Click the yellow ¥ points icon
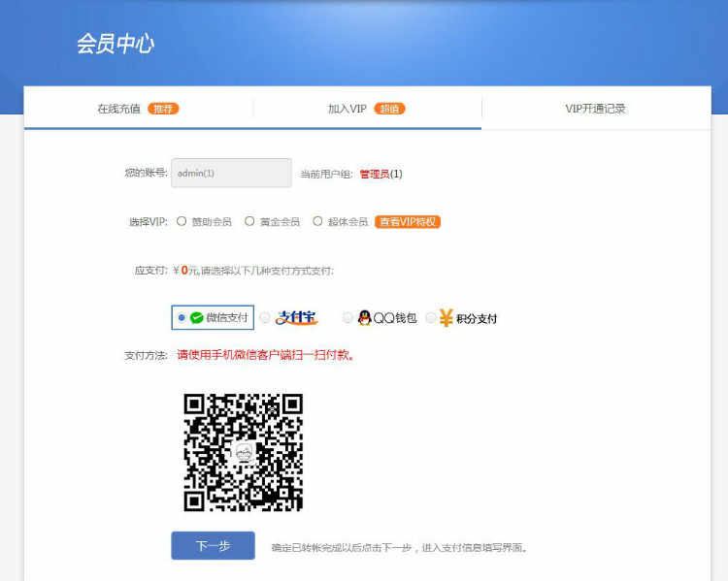The height and width of the screenshot is (581, 728). coord(446,318)
